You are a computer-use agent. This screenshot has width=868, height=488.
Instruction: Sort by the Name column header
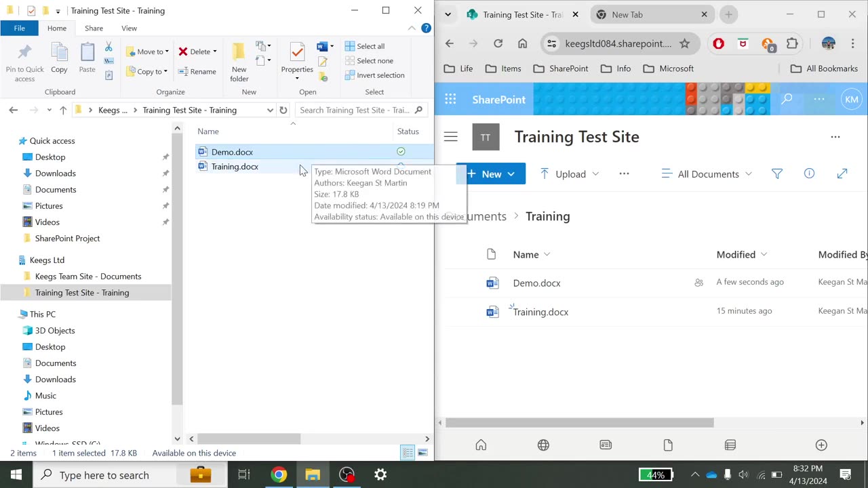[x=208, y=131]
